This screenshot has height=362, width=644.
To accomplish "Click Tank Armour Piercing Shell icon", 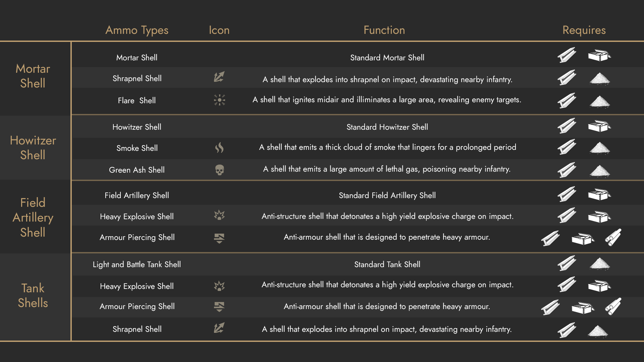I will coord(219,307).
